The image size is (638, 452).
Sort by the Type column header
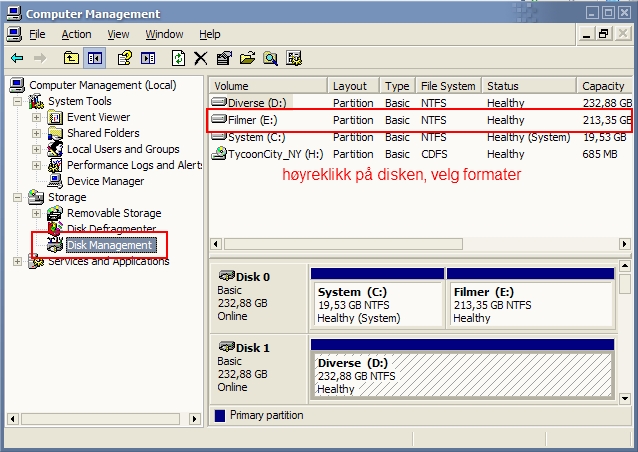[398, 86]
